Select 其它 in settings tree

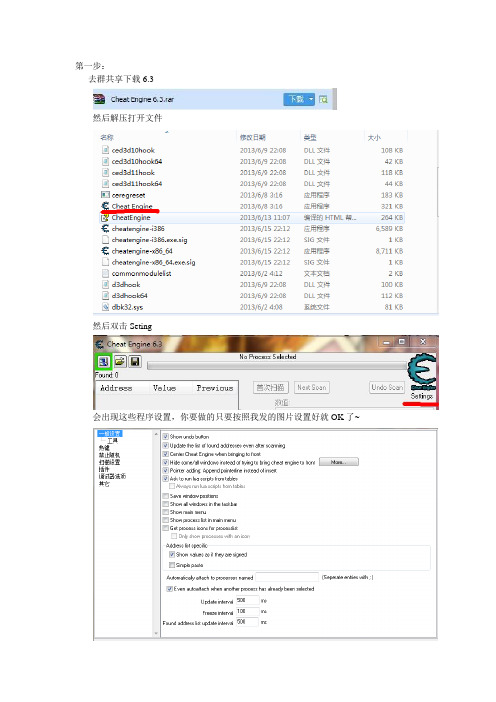tap(104, 484)
